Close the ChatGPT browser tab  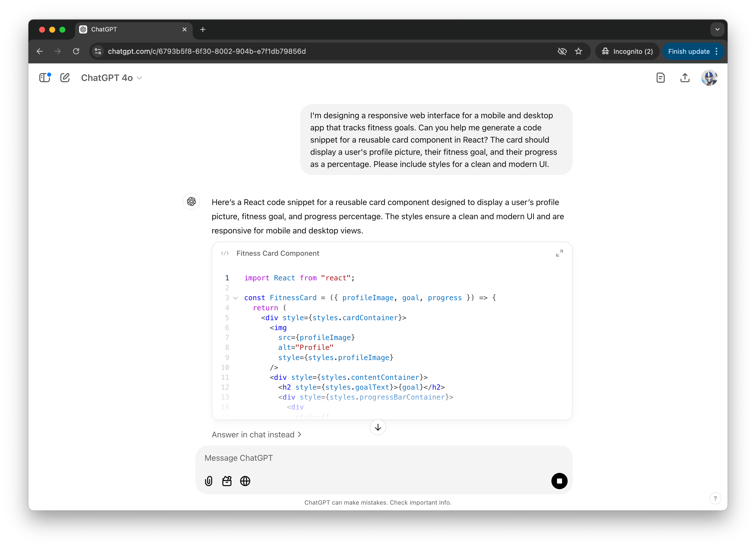(x=184, y=29)
